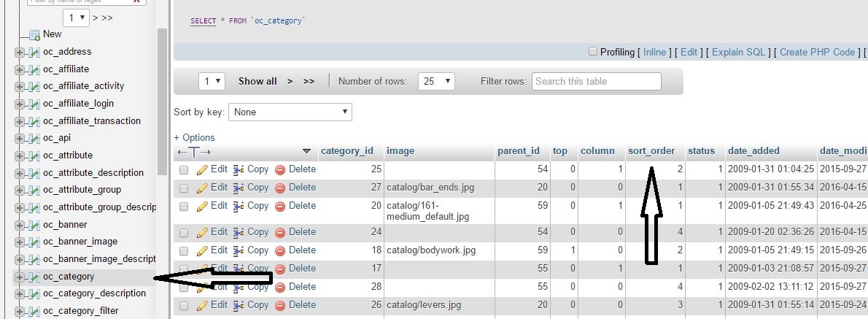The image size is (868, 319).
Task: Click the sidebar vertical scrollbar
Action: pos(162,101)
